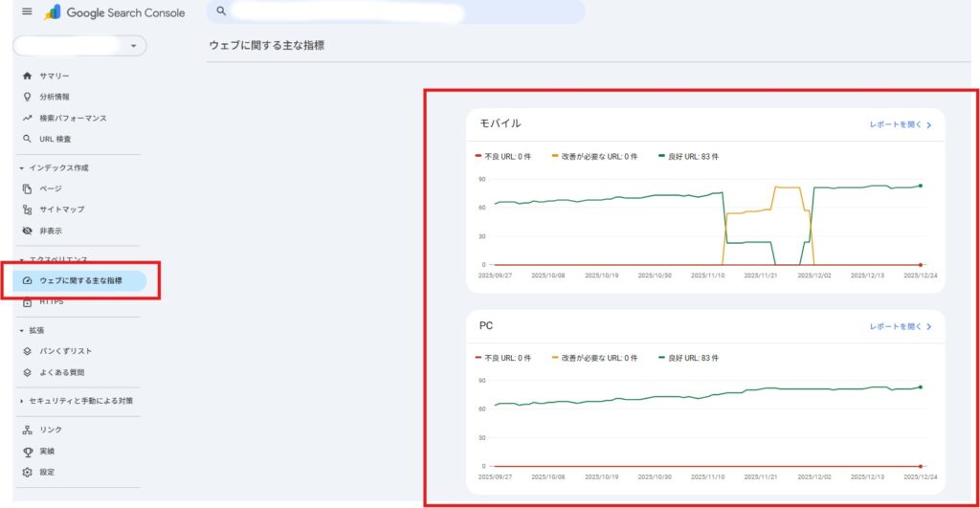Image resolution: width=980 pixels, height=508 pixels.
Task: Toggle the mobile 良好 URL legend item
Action: pos(687,156)
